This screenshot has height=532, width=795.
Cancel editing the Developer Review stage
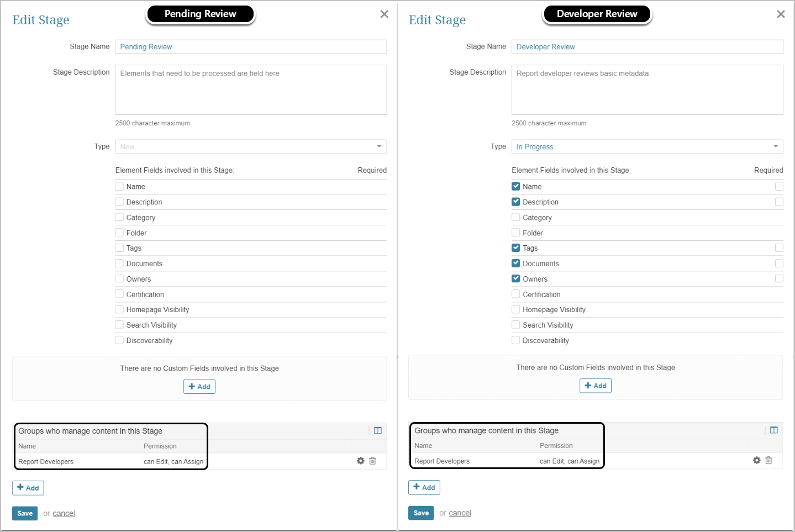click(460, 513)
